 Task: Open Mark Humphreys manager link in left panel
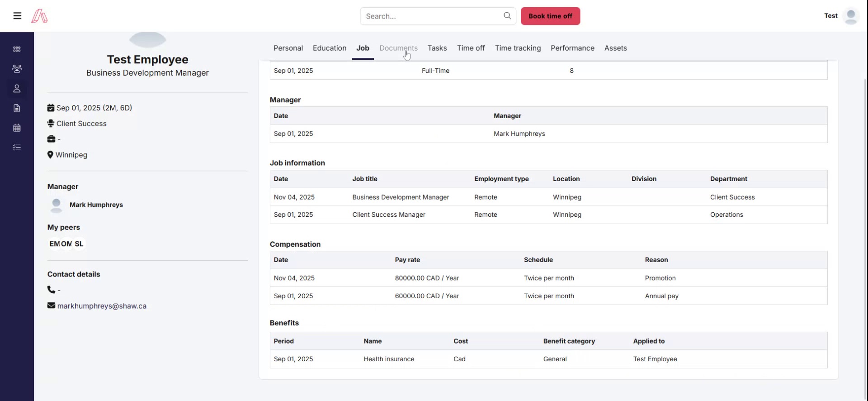click(x=96, y=205)
